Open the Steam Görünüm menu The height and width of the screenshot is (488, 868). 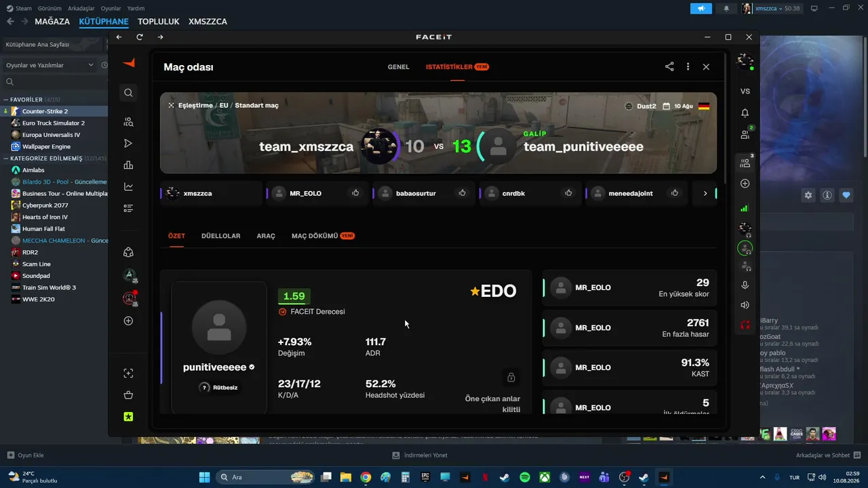coord(50,8)
